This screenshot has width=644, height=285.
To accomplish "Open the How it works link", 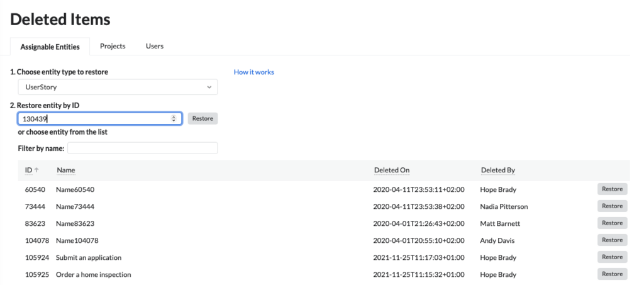I will [254, 72].
